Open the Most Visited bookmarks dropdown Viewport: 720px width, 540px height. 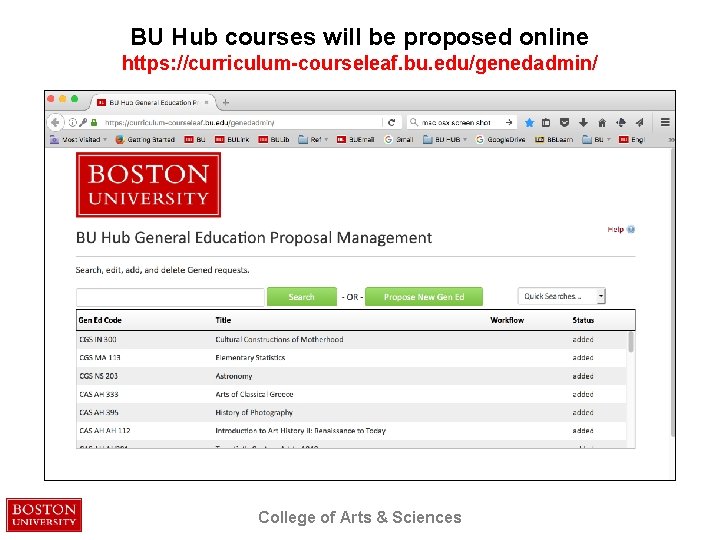pos(79,140)
